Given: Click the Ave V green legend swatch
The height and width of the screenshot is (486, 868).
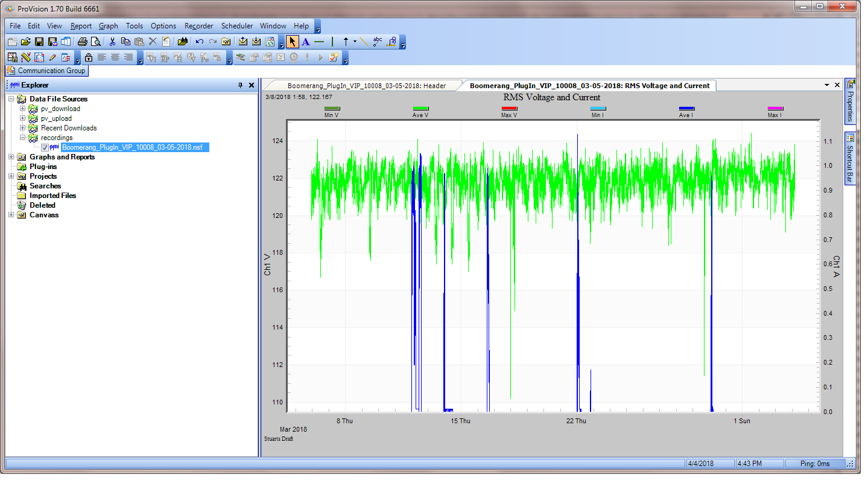Looking at the screenshot, I should pyautogui.click(x=420, y=109).
